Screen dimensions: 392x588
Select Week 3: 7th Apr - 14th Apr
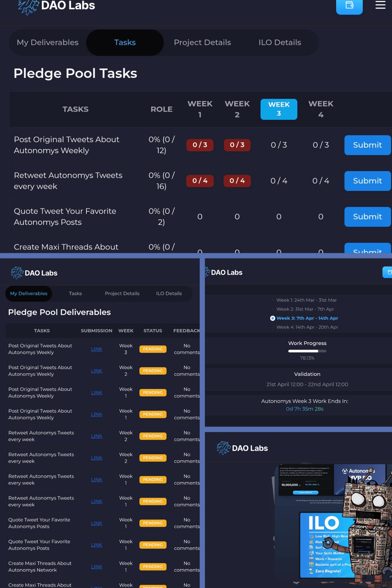(x=307, y=318)
